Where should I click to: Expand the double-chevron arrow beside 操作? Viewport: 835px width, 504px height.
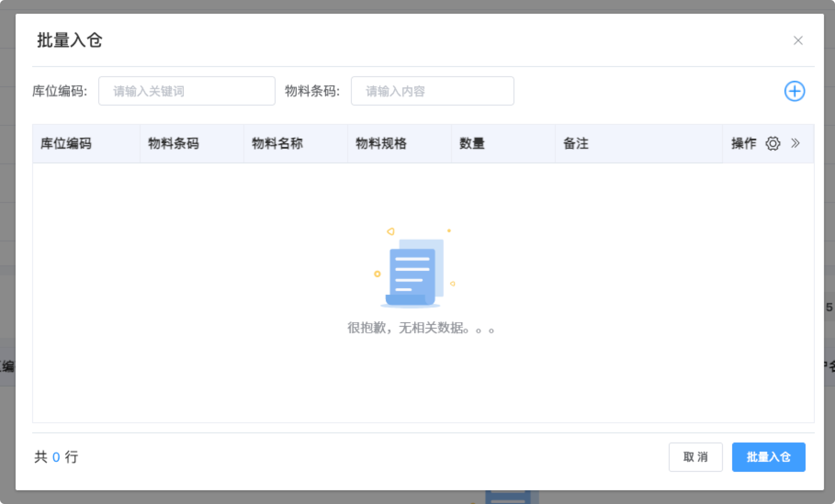tap(796, 144)
